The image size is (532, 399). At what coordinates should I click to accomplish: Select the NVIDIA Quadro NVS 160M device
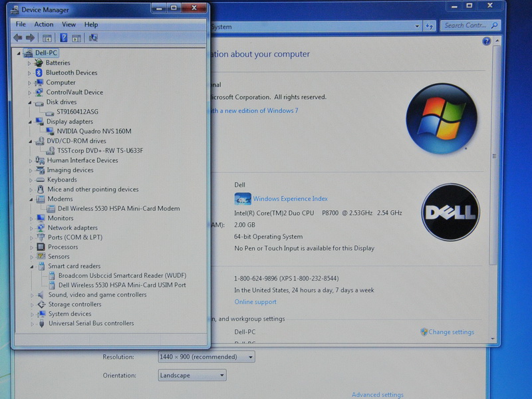tap(94, 131)
